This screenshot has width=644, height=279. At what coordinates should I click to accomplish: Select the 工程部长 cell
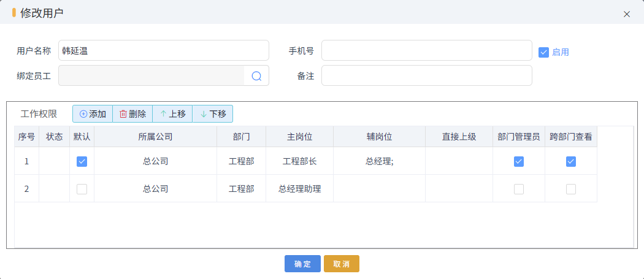pyautogui.click(x=300, y=161)
